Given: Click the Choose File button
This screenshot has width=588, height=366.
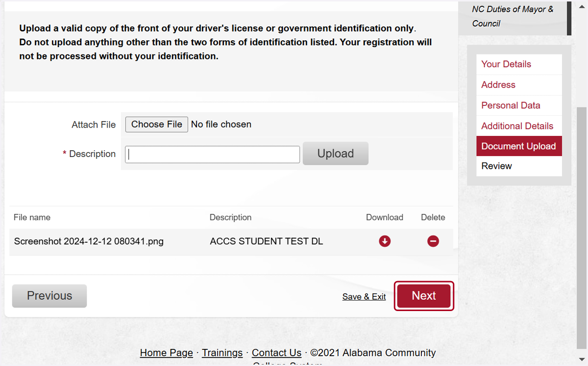Looking at the screenshot, I should click(157, 124).
